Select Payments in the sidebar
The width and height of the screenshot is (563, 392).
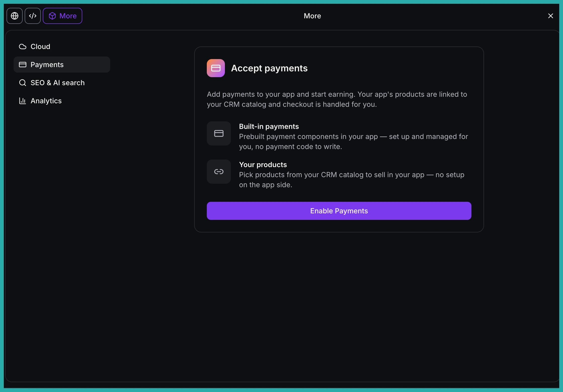click(x=62, y=65)
